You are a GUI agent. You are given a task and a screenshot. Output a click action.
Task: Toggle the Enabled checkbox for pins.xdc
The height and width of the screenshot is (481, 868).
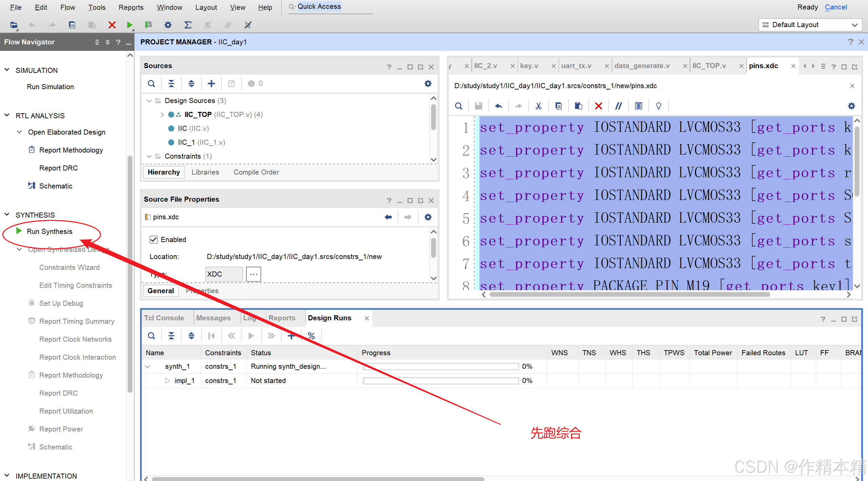tap(154, 240)
